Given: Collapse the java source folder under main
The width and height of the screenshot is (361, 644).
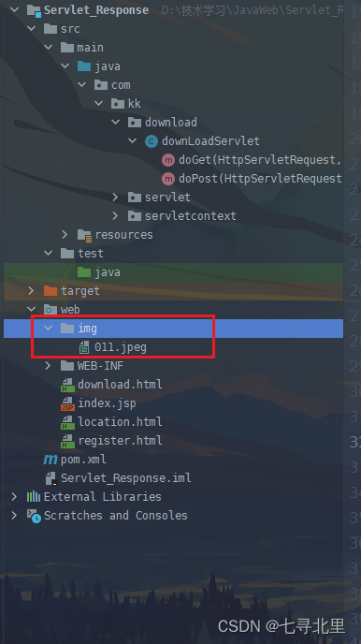Looking at the screenshot, I should 65,66.
